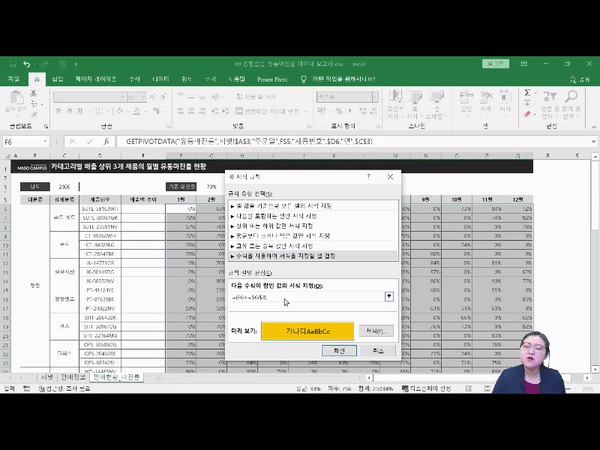Open the 파일 (File) ribbon tab
The height and width of the screenshot is (450, 600).
pos(13,78)
